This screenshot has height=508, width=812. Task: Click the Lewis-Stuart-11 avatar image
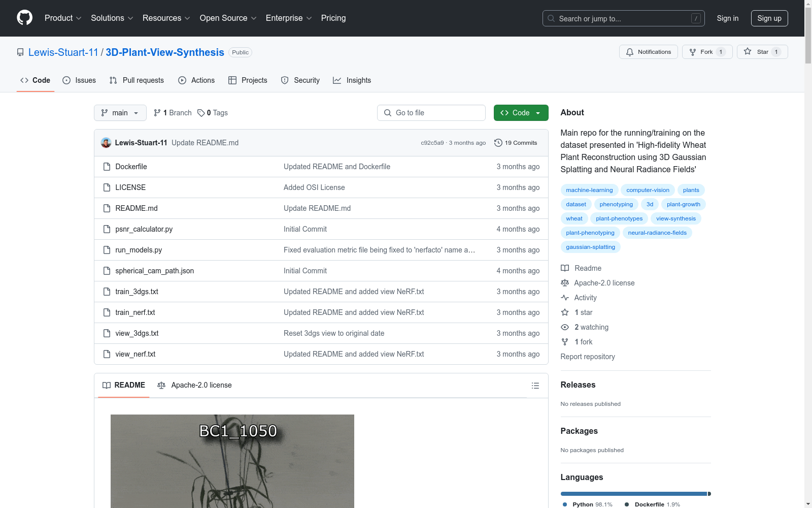(106, 143)
